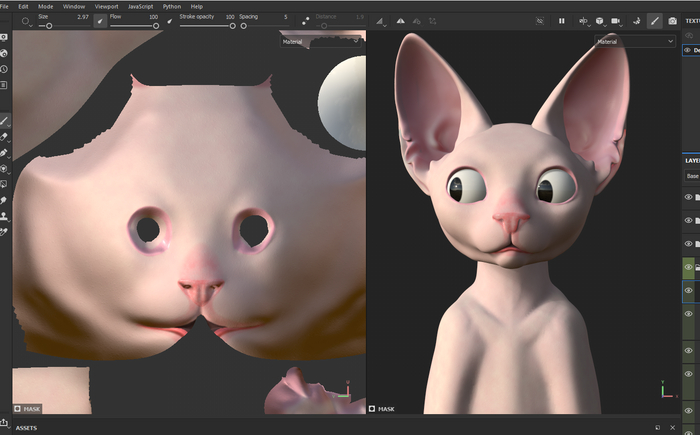Open the Material dropdown in 3D viewport
700x435 pixels.
[635, 42]
